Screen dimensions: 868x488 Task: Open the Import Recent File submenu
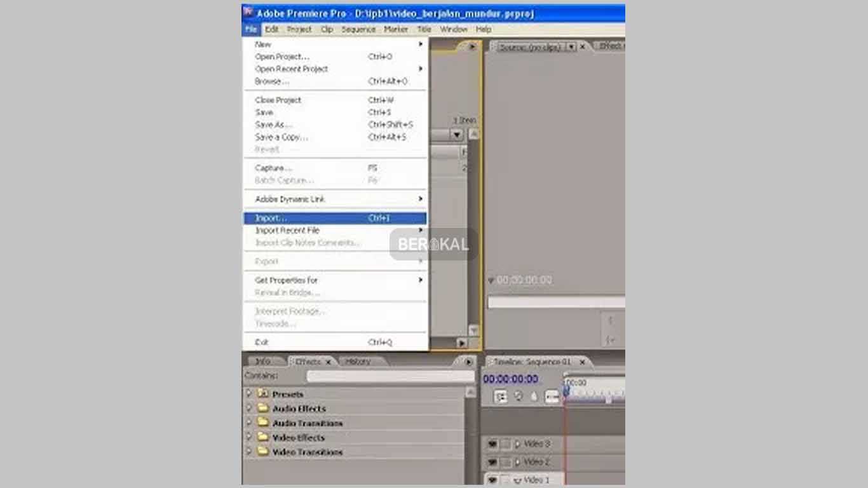pyautogui.click(x=336, y=231)
